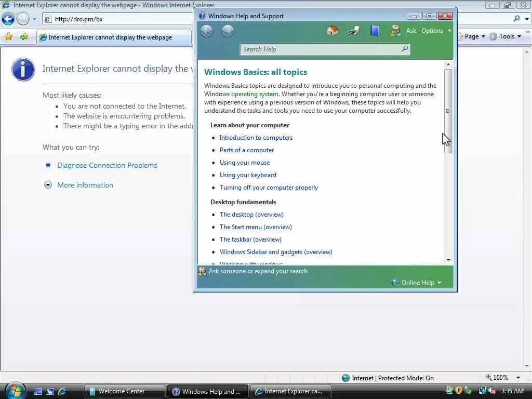Click Internet Explorer Back button
Image resolution: width=532 pixels, height=399 pixels.
click(x=8, y=19)
